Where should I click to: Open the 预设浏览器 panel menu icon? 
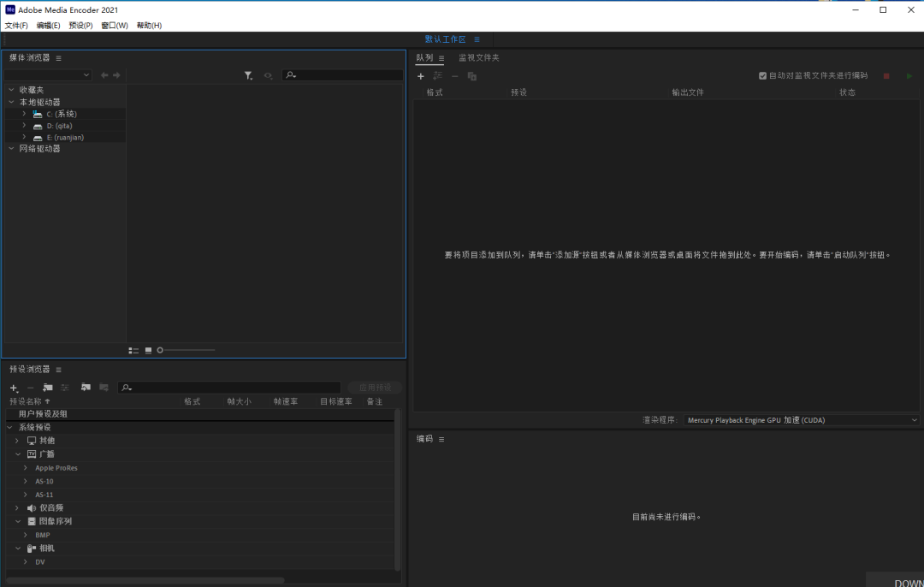point(58,370)
